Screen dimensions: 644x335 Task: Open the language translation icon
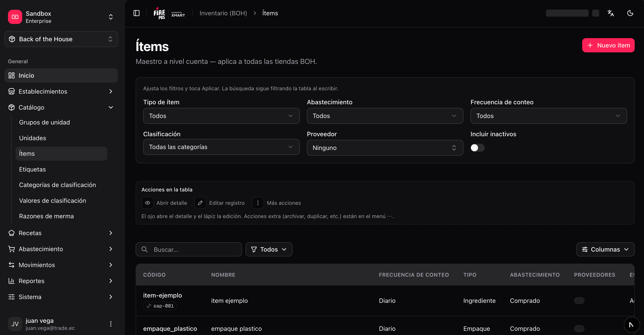click(611, 13)
